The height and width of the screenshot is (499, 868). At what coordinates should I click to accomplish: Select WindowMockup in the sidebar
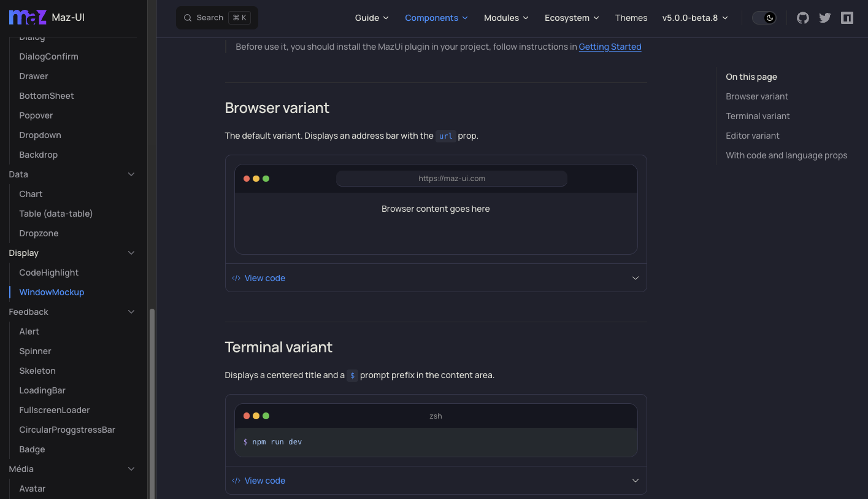click(x=52, y=292)
